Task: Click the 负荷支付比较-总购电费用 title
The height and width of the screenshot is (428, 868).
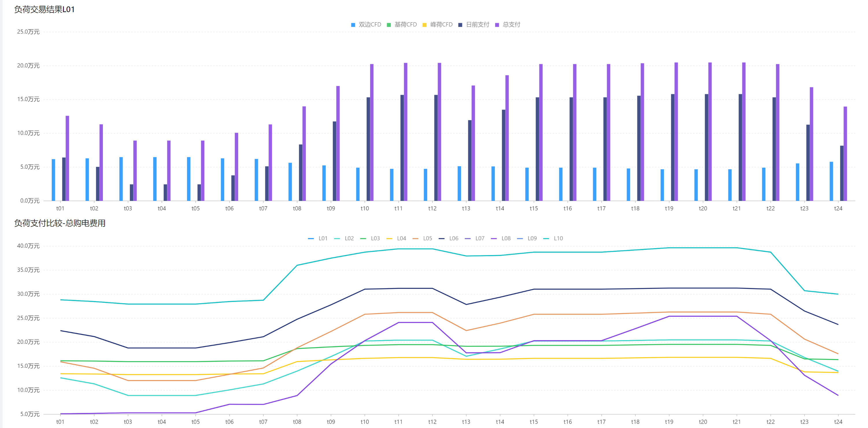Action: tap(60, 223)
